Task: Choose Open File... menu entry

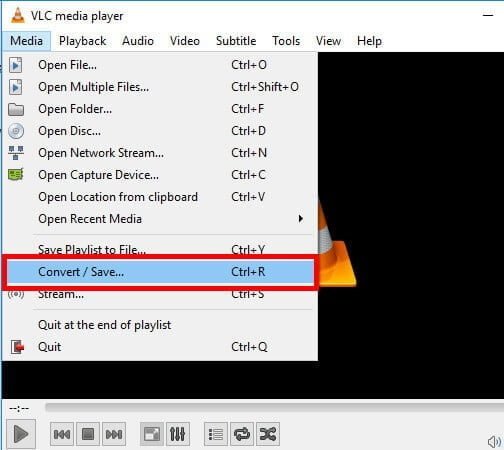Action: point(160,65)
